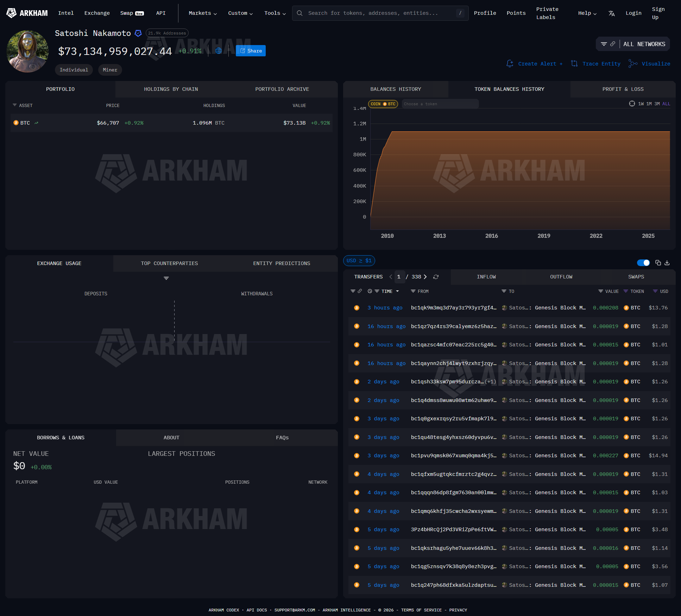Click the download transfers icon
The width and height of the screenshot is (681, 616).
pyautogui.click(x=667, y=263)
